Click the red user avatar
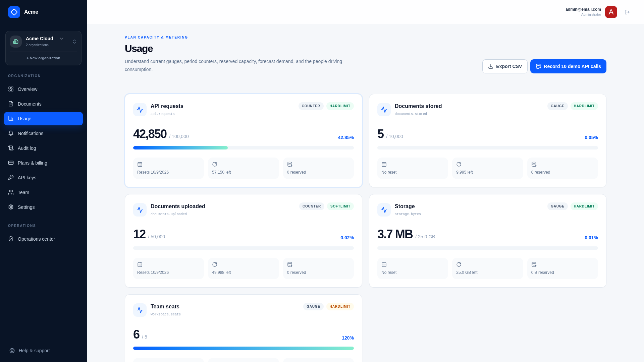644x362 pixels. coord(611,12)
